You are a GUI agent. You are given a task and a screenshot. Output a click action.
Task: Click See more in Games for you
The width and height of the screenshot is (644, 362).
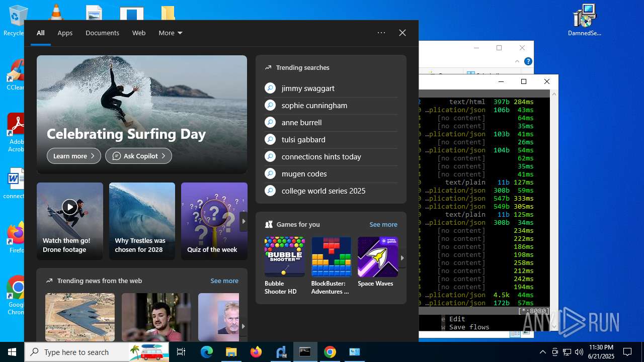pos(383,224)
